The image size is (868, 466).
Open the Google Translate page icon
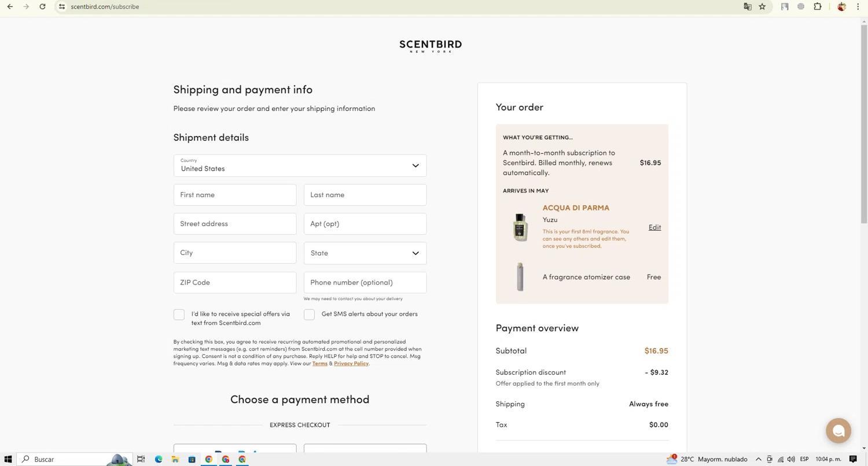point(748,6)
